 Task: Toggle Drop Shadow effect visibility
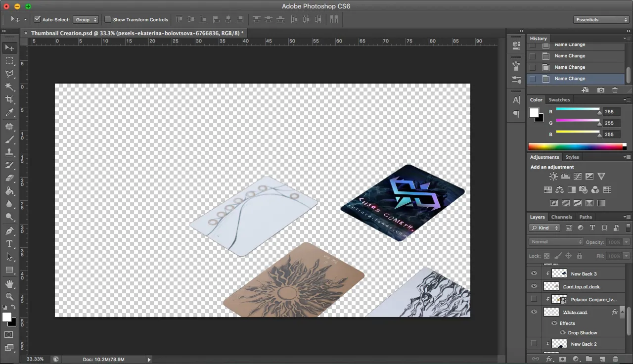563,333
